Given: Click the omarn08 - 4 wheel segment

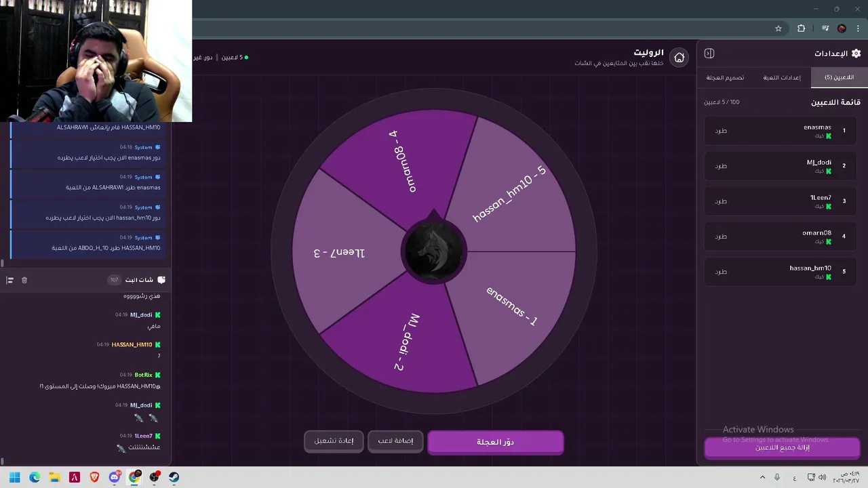Looking at the screenshot, I should click(403, 163).
